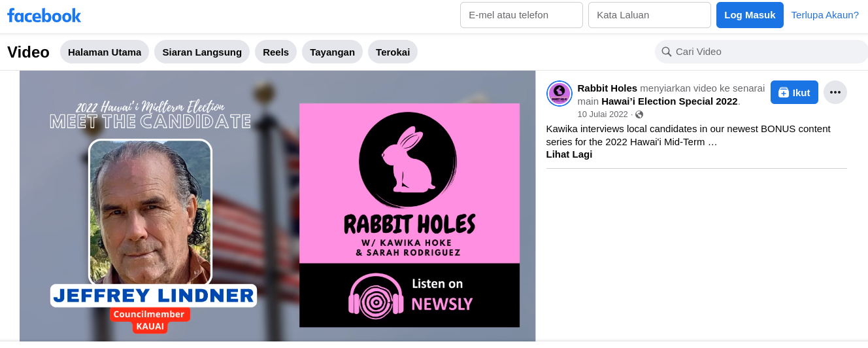This screenshot has height=348, width=868.
Task: Go to the Tayangan tab
Action: [x=332, y=52]
